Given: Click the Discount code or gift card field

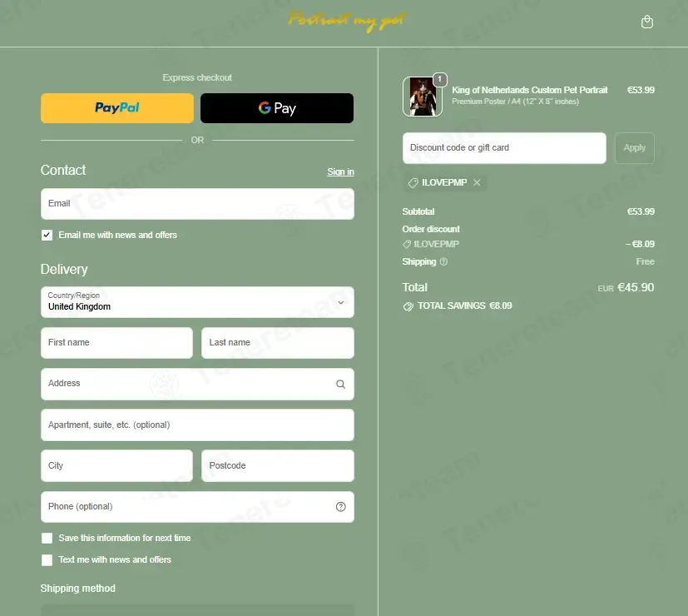Looking at the screenshot, I should [x=504, y=148].
